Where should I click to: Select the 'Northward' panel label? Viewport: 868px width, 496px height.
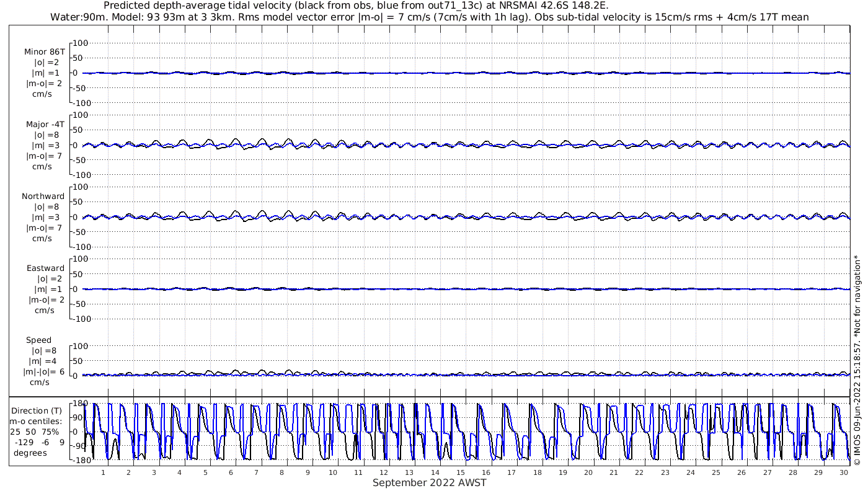coord(43,196)
